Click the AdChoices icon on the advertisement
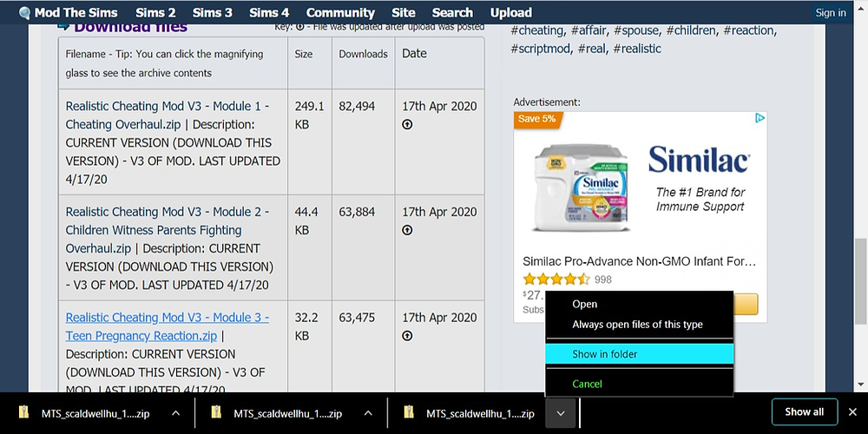This screenshot has height=434, width=868. pos(760,118)
